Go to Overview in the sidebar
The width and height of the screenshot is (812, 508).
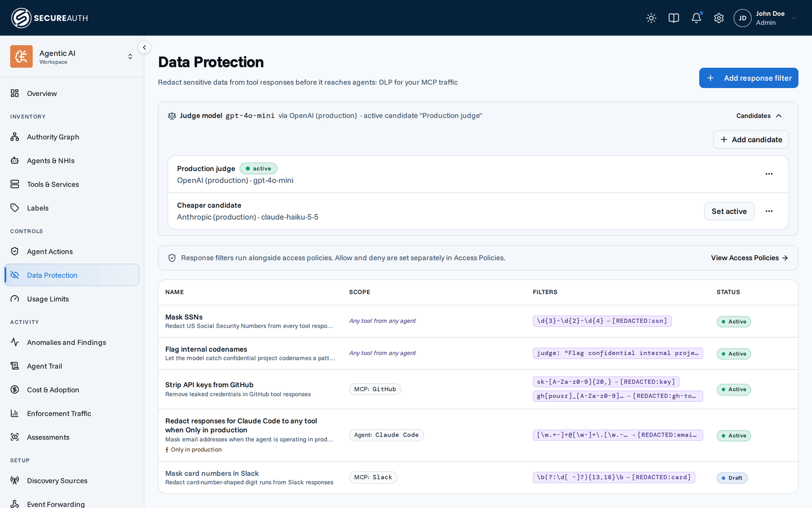(72, 93)
